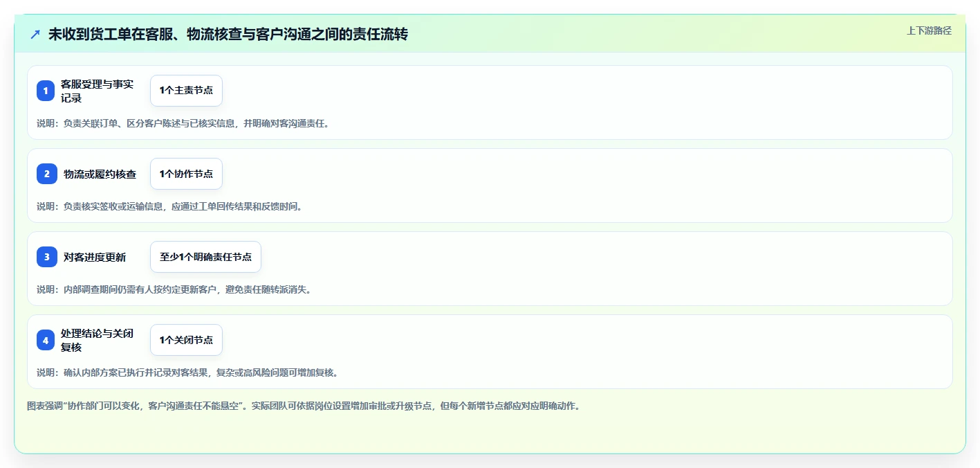This screenshot has height=468, width=980.
Task: Click the '对客进度更新' step title
Action: 95,257
